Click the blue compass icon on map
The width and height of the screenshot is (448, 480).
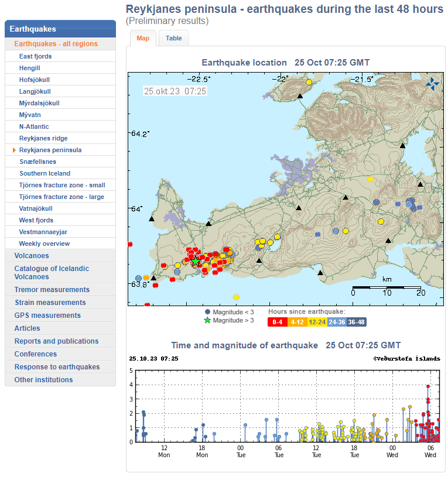[x=432, y=83]
